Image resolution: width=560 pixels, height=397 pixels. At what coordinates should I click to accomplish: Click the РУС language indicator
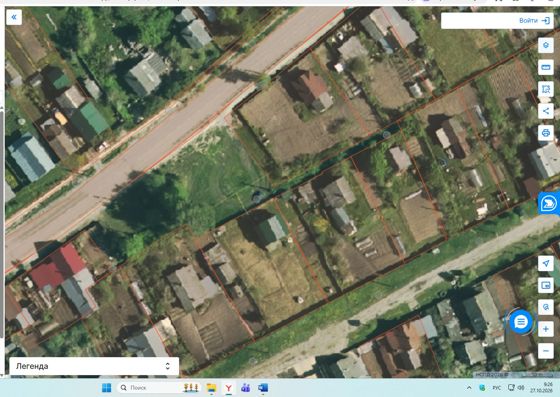[x=496, y=388]
